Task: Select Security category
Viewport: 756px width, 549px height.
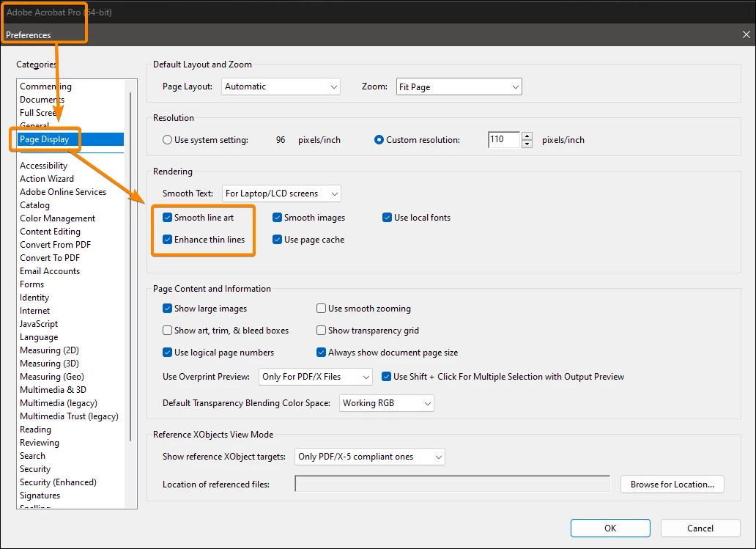Action: [x=34, y=469]
